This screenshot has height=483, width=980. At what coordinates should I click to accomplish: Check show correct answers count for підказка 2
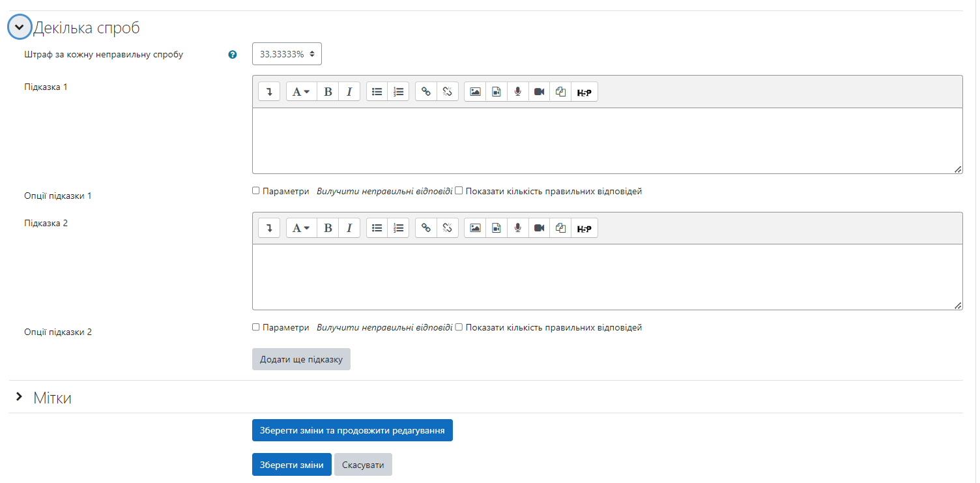tap(459, 327)
